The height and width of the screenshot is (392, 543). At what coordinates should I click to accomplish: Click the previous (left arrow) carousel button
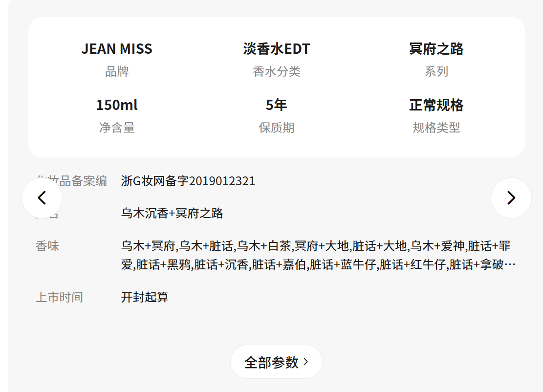coord(42,198)
